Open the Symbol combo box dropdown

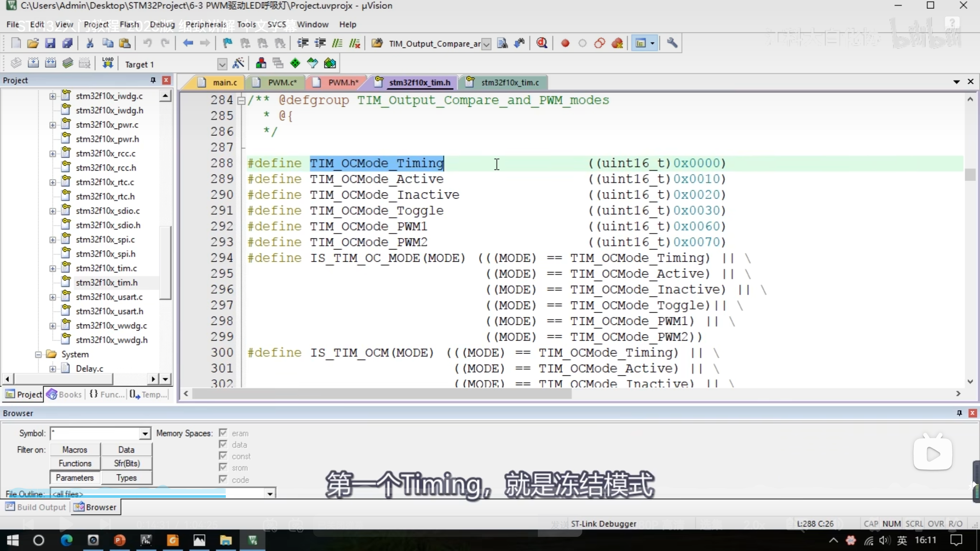tap(145, 434)
